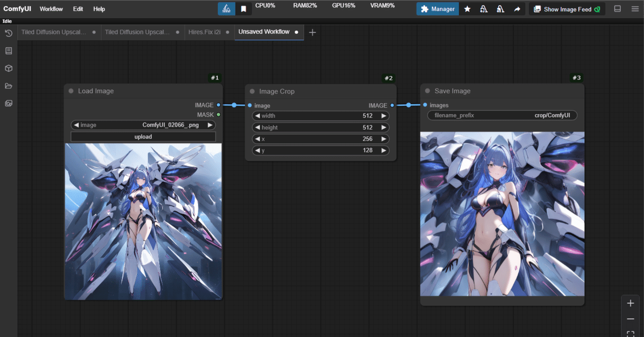
Task: Click the Show Image Feed button
Action: point(567,9)
